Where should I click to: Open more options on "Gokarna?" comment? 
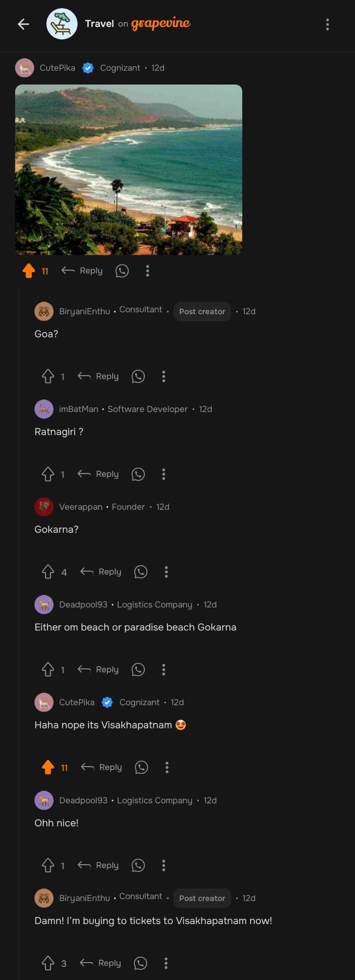[166, 572]
